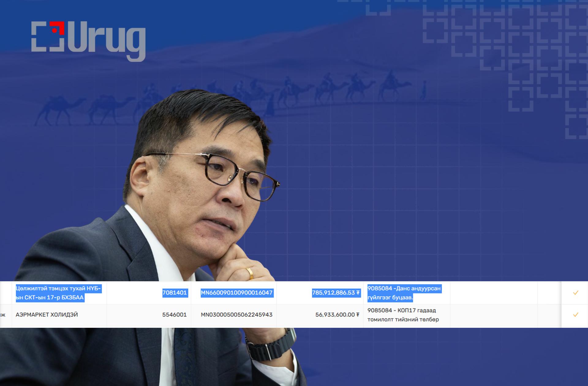This screenshot has width=588, height=386.
Task: Click checkmark icon in the 785,912,886.53 row
Action: point(575,293)
